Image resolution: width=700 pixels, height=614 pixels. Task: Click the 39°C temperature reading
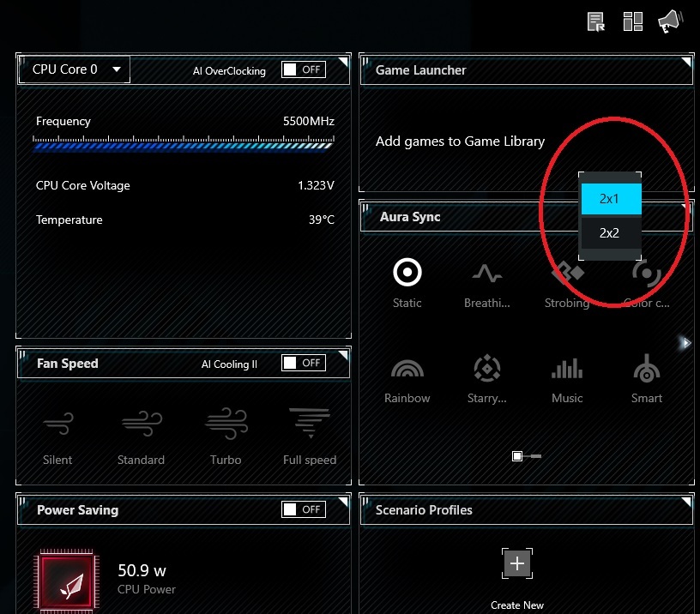pyautogui.click(x=322, y=220)
